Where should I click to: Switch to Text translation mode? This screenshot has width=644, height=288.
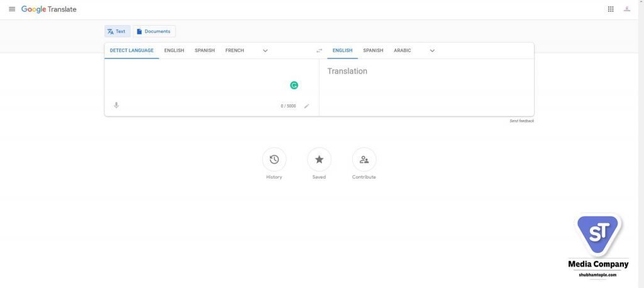coord(117,31)
